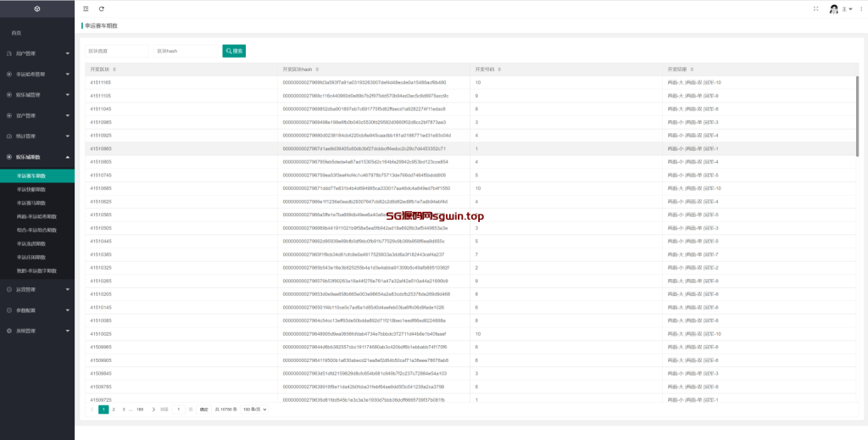This screenshot has width=868, height=440.
Task: Click the 确定 pagination confirm button
Action: [x=203, y=409]
